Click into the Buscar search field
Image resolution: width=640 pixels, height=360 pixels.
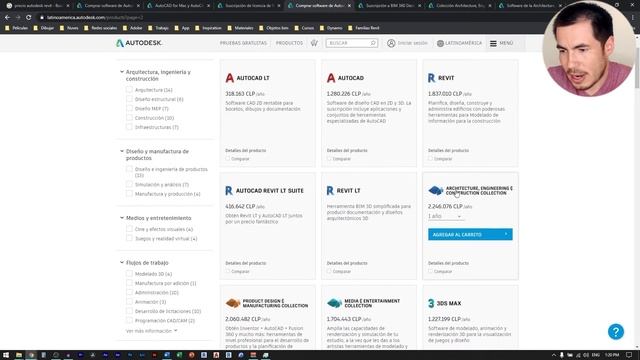(349, 43)
